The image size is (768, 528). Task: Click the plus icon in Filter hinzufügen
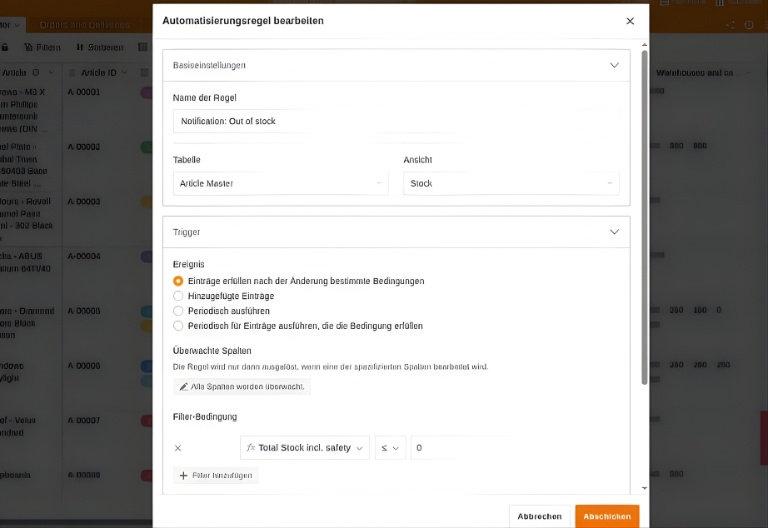click(184, 476)
